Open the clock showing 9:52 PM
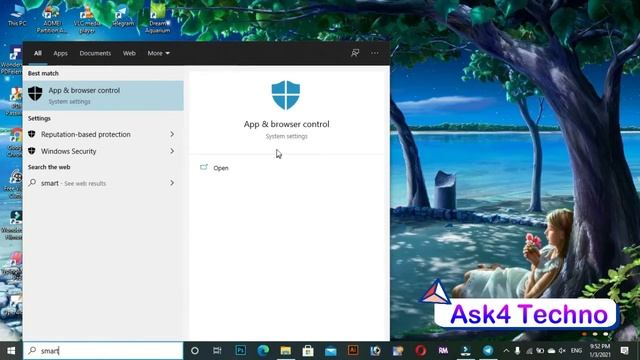Screen dimensions: 640x360 point(600,351)
